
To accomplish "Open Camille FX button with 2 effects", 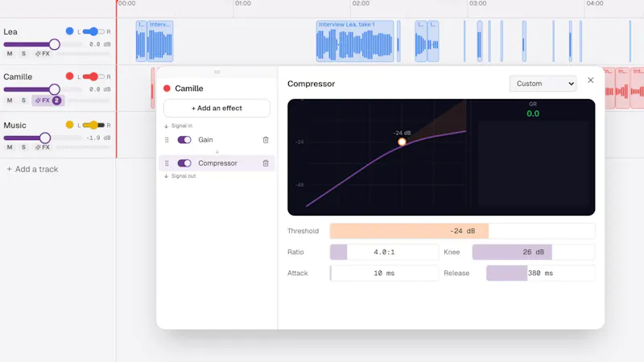I will tap(48, 101).
